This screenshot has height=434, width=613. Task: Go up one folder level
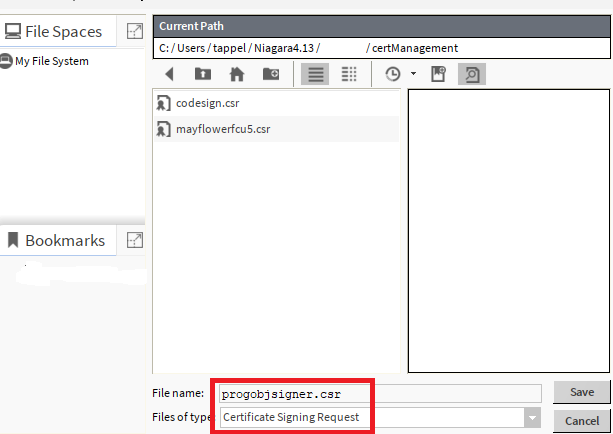[203, 74]
